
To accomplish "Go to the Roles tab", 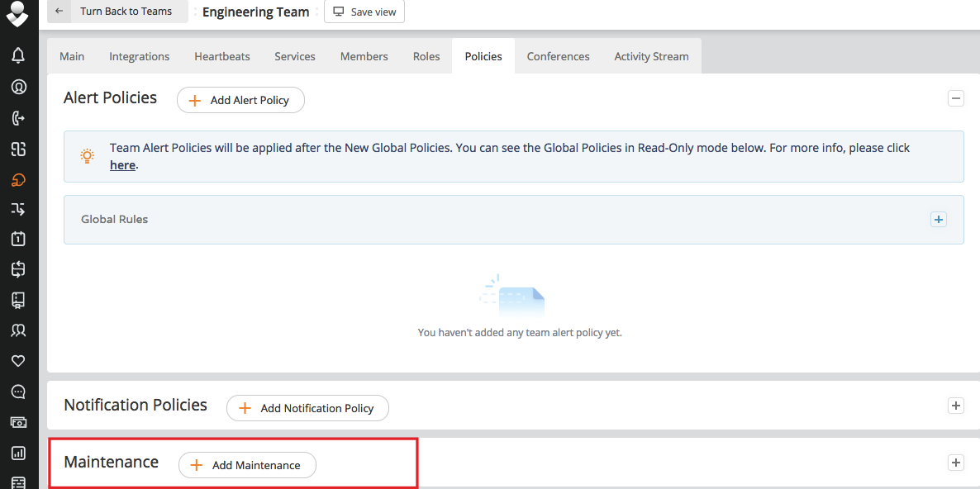I will (x=426, y=56).
